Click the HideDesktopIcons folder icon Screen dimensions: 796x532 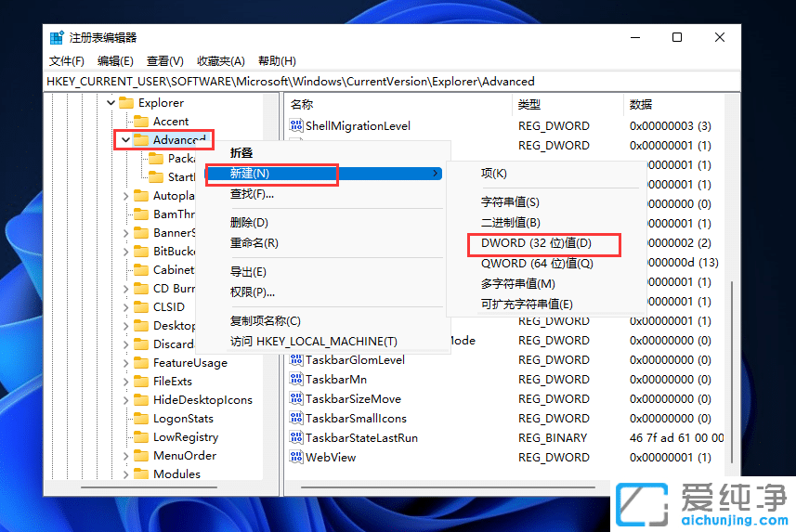coord(141,400)
